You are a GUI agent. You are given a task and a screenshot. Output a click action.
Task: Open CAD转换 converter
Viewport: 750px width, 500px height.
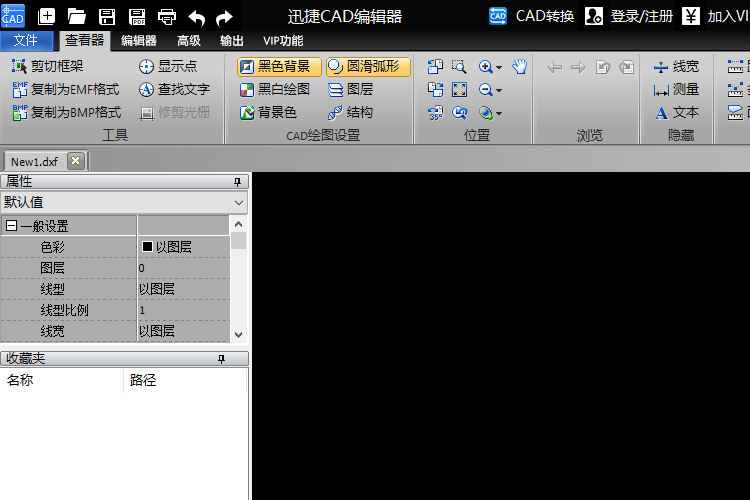[531, 16]
